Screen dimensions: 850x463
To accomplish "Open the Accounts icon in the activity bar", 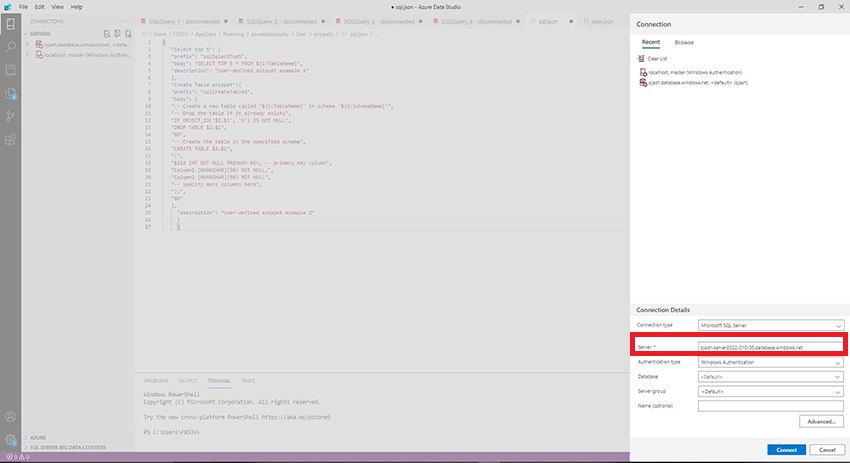I will coord(10,416).
